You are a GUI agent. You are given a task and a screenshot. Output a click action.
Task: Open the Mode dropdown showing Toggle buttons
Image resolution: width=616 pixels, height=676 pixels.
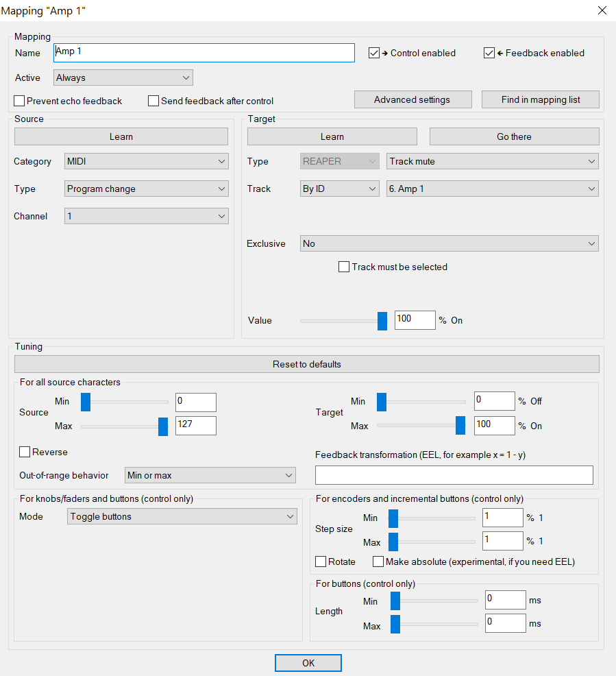pyautogui.click(x=182, y=516)
